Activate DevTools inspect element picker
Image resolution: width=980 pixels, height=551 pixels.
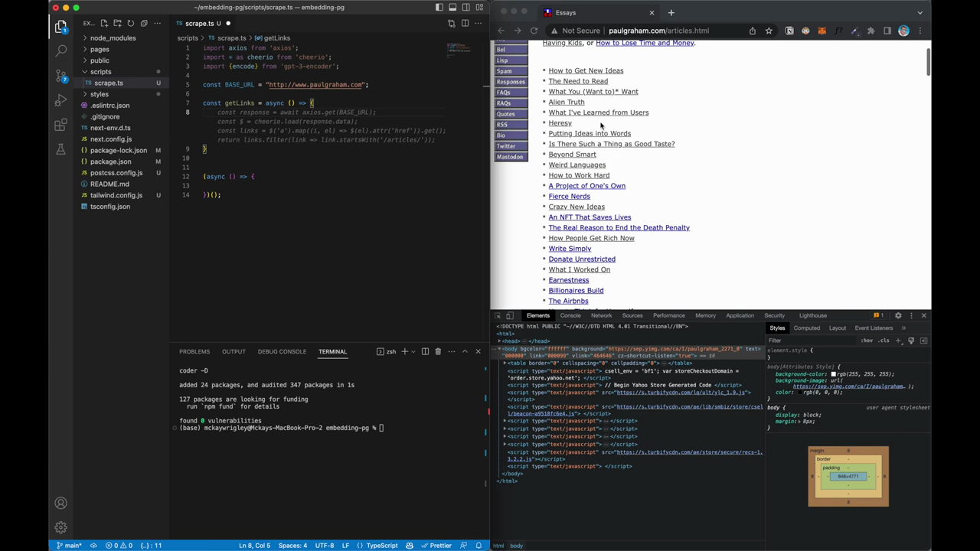pyautogui.click(x=498, y=315)
